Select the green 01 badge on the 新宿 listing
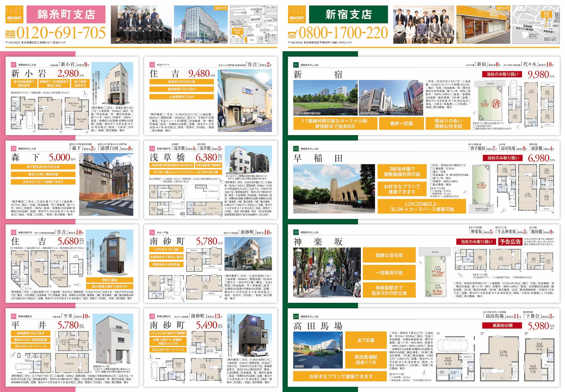This screenshot has width=565, height=392. pyautogui.click(x=296, y=65)
